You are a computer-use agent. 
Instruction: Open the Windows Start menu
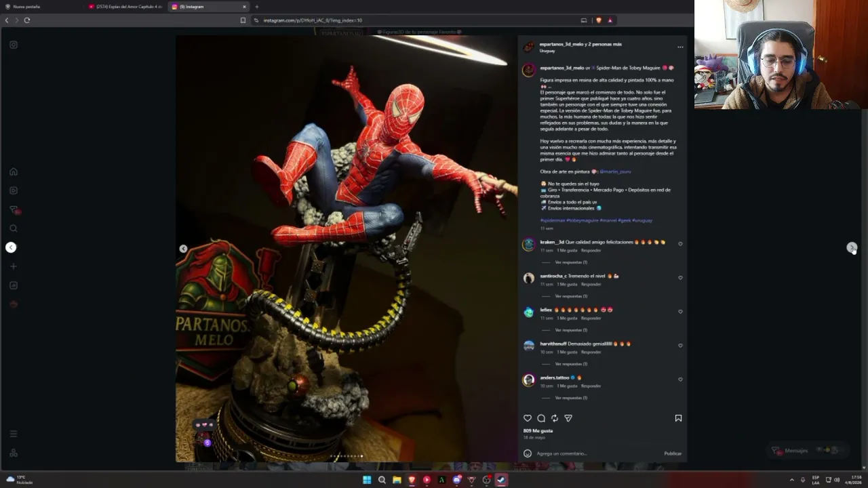(x=367, y=480)
